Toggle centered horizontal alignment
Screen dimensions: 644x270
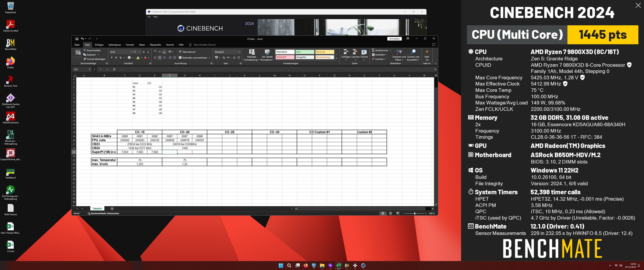coord(160,58)
